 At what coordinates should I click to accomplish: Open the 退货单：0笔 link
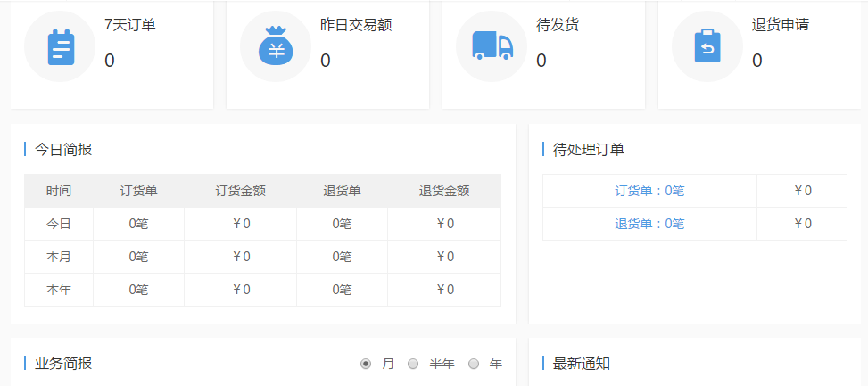point(649,224)
